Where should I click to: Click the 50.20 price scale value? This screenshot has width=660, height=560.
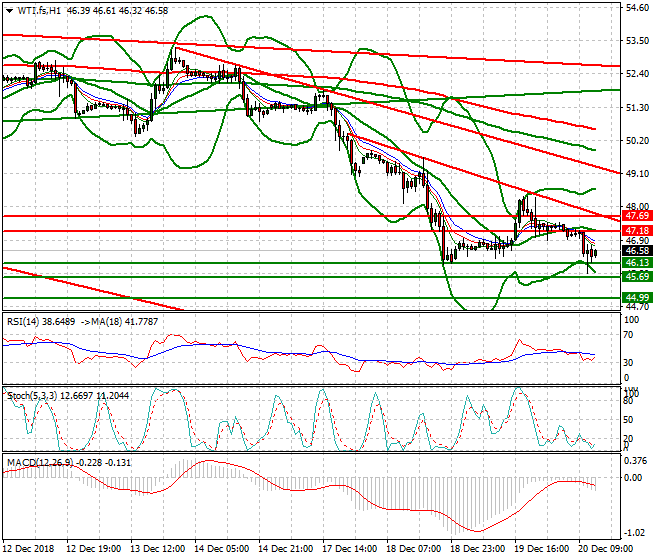point(637,141)
